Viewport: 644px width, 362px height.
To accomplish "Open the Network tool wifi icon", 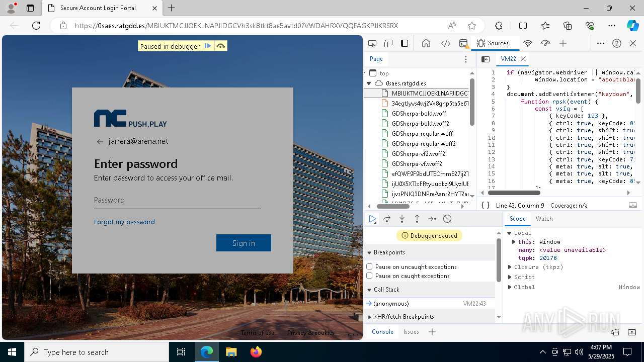I will point(528,43).
